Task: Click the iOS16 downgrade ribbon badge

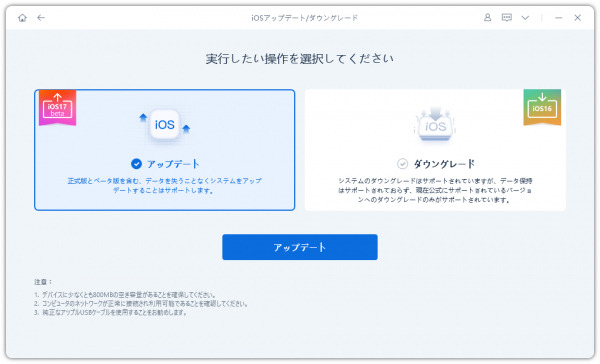Action: click(542, 107)
